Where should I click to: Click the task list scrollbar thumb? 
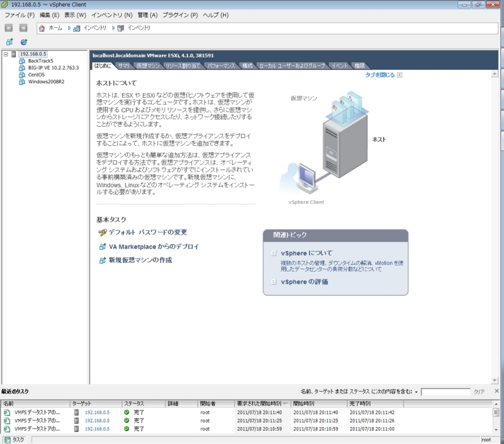click(496, 412)
